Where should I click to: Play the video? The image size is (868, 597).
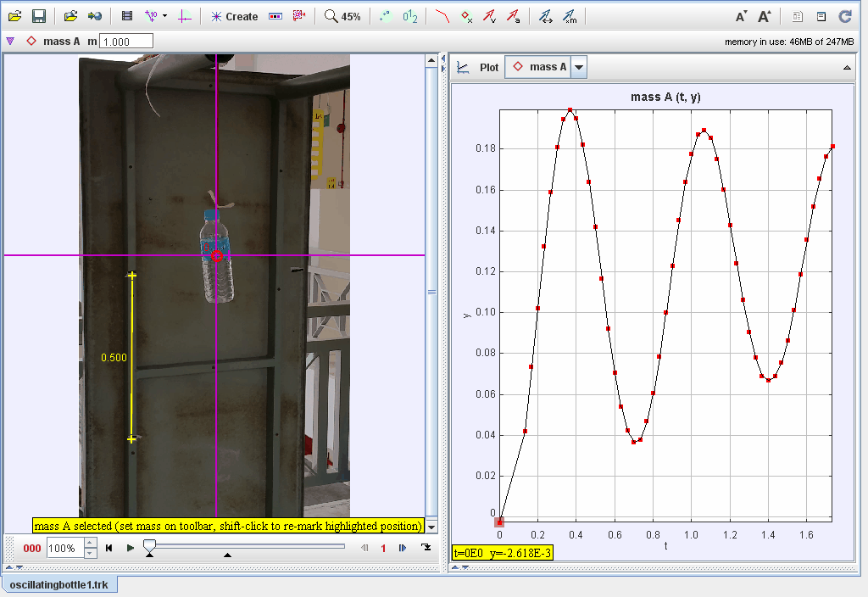(130, 548)
